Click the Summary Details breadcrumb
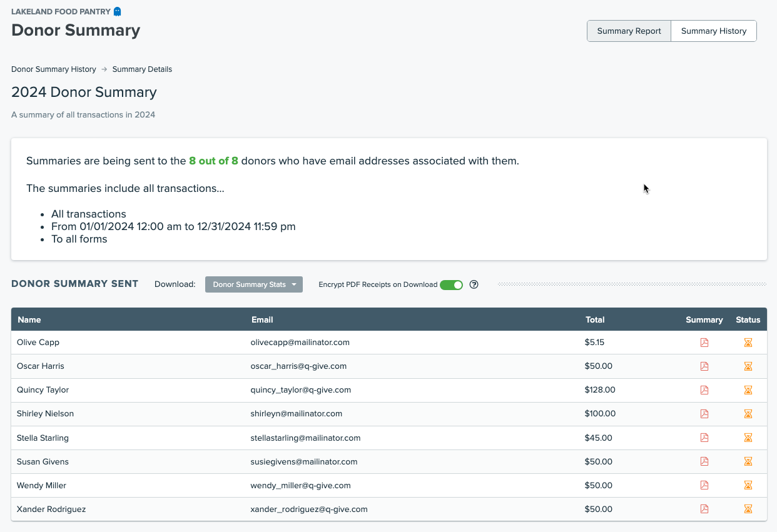This screenshot has width=777, height=532. tap(142, 69)
